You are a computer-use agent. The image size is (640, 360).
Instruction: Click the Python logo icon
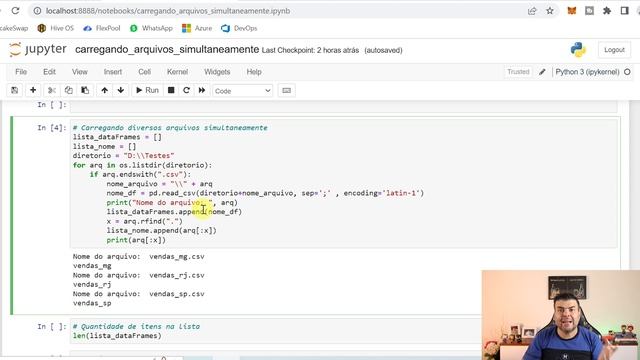coord(578,50)
